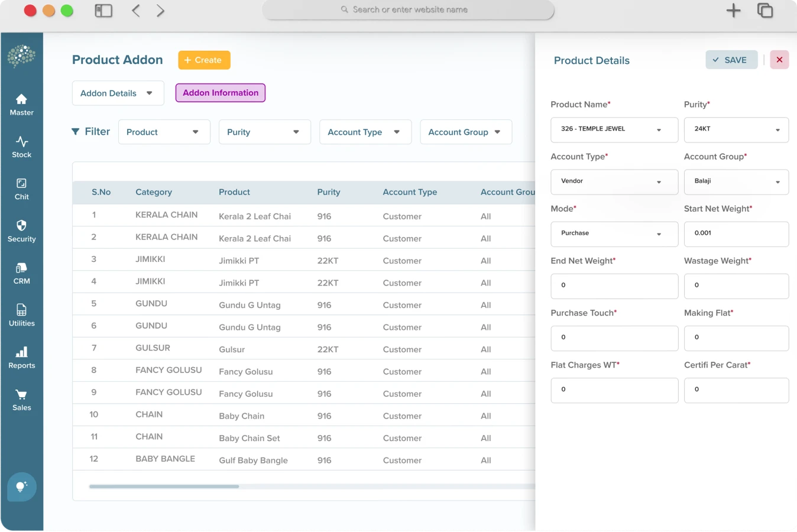Viewport: 797px width, 532px height.
Task: Show the browser tab overview
Action: point(765,10)
